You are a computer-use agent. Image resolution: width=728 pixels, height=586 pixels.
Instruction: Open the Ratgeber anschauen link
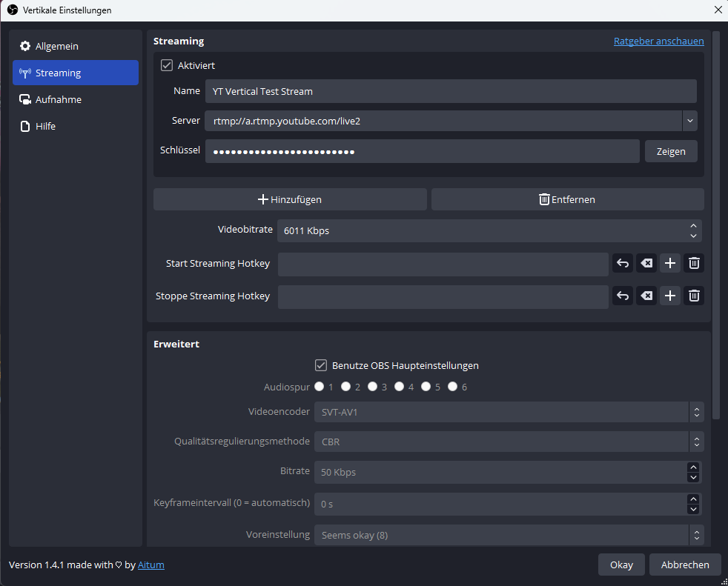658,41
